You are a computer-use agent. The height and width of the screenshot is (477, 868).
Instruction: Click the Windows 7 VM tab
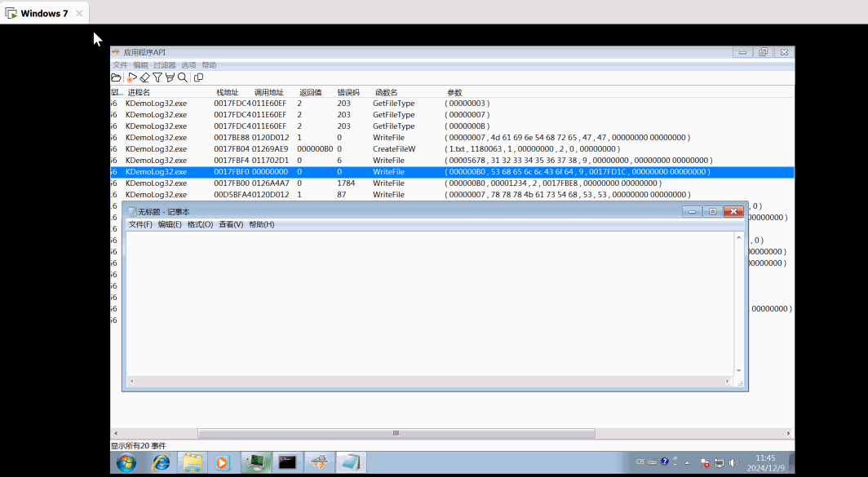[x=44, y=13]
